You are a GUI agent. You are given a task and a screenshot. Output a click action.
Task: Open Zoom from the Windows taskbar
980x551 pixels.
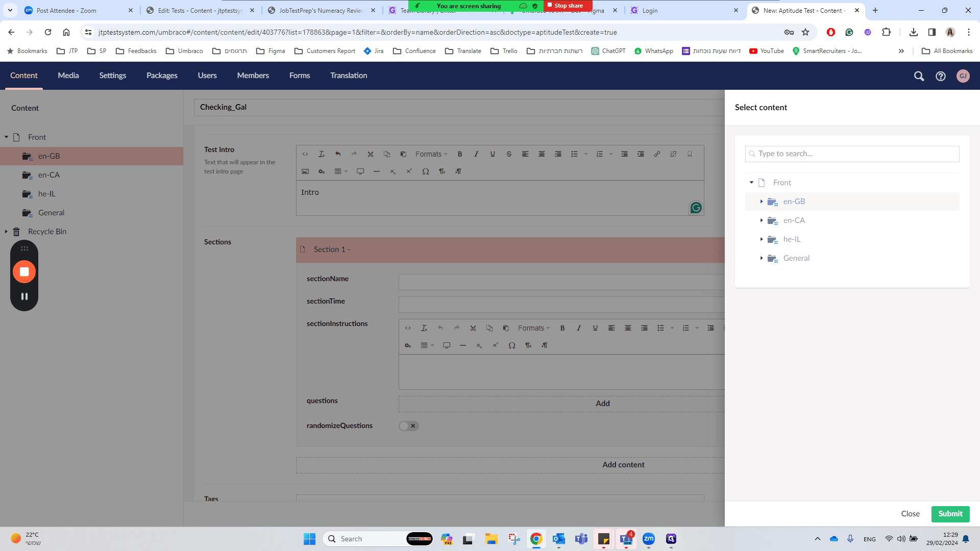coord(649,539)
